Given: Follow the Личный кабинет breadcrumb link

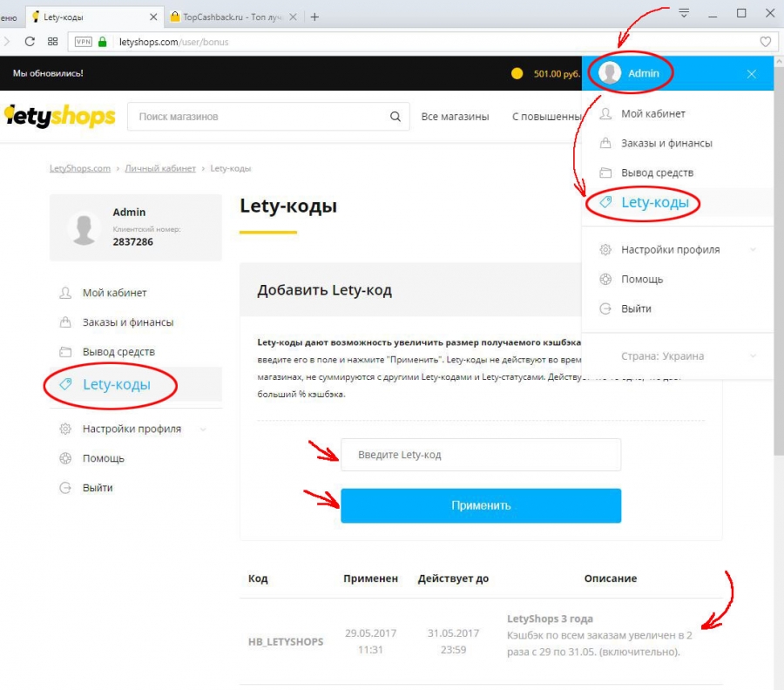Looking at the screenshot, I should [x=160, y=168].
